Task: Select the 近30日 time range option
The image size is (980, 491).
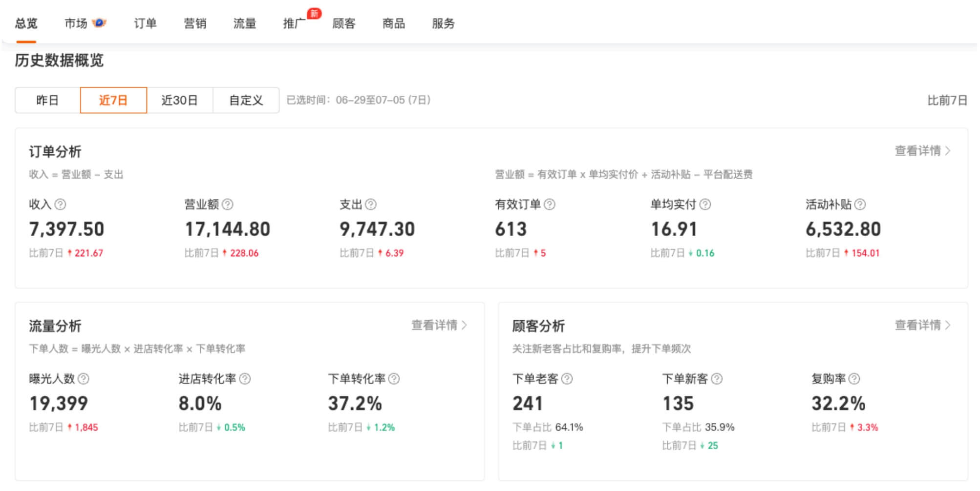Action: [180, 101]
